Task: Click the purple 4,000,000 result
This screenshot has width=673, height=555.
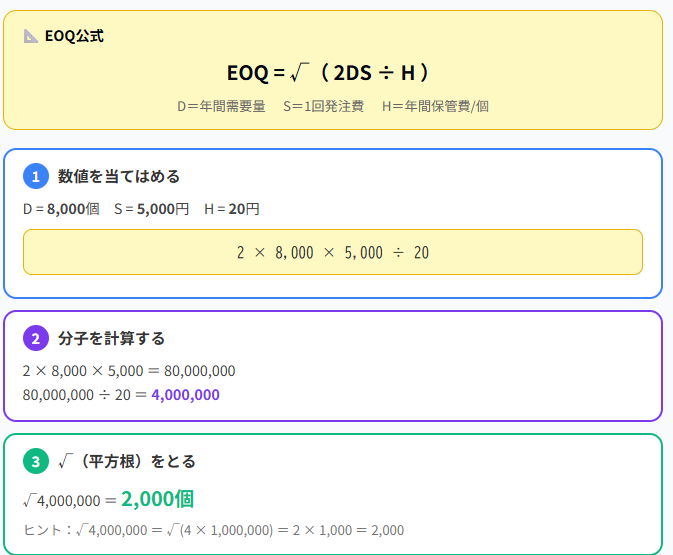Action: pos(185,395)
